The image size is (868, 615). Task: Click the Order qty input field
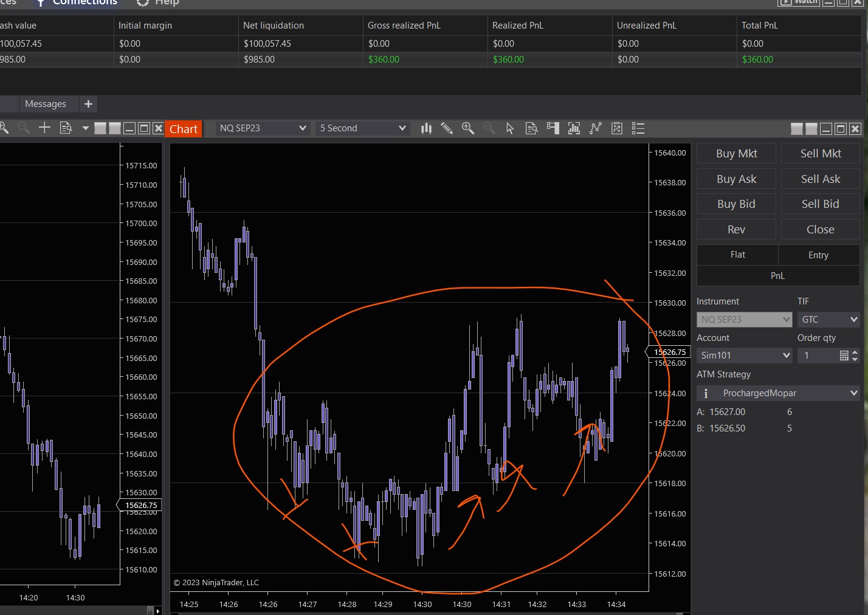click(818, 356)
